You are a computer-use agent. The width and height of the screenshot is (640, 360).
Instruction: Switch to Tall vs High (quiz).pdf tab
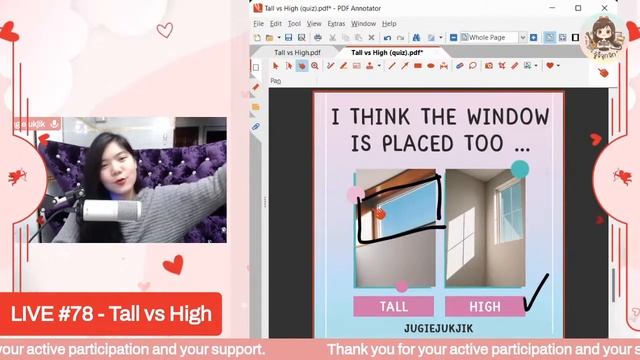(387, 53)
